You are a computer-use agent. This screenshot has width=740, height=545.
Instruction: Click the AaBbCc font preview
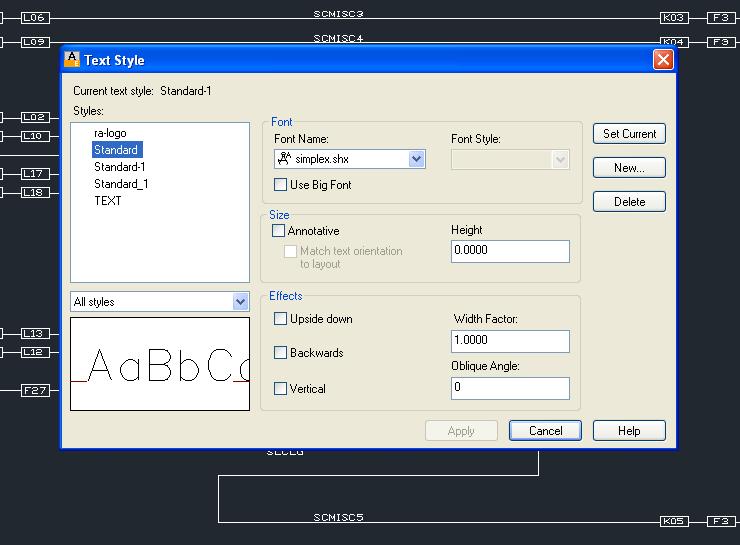pos(160,364)
